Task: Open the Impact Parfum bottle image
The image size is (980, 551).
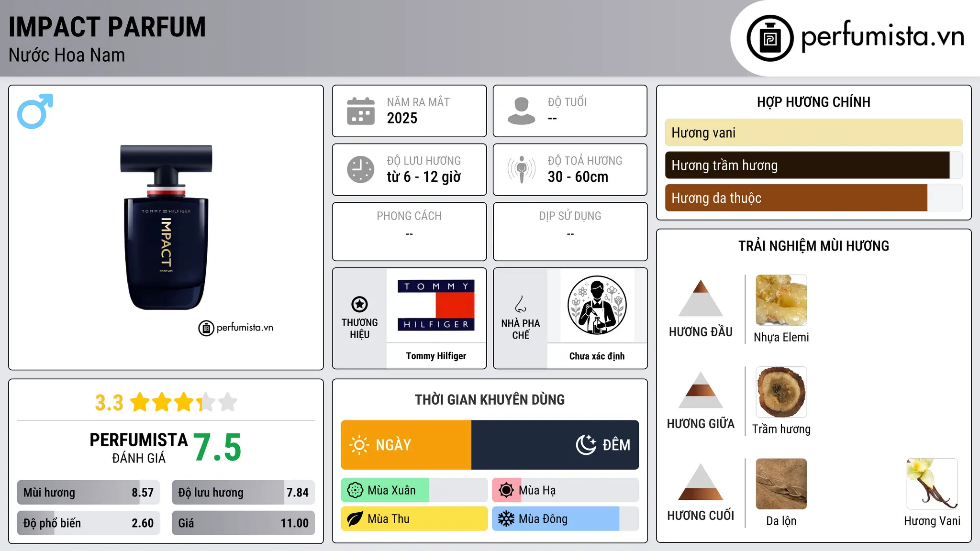Action: 166,227
